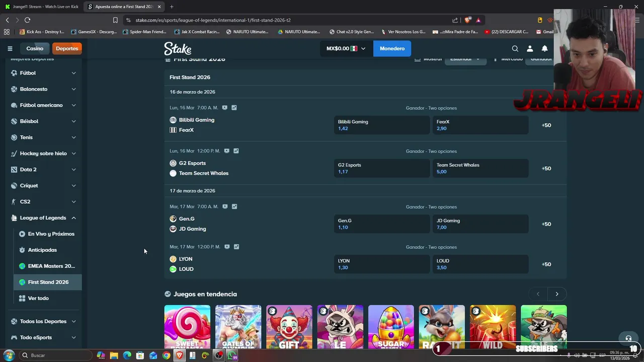Select En Vivo y Próximos
This screenshot has height=362, width=644.
47,234
